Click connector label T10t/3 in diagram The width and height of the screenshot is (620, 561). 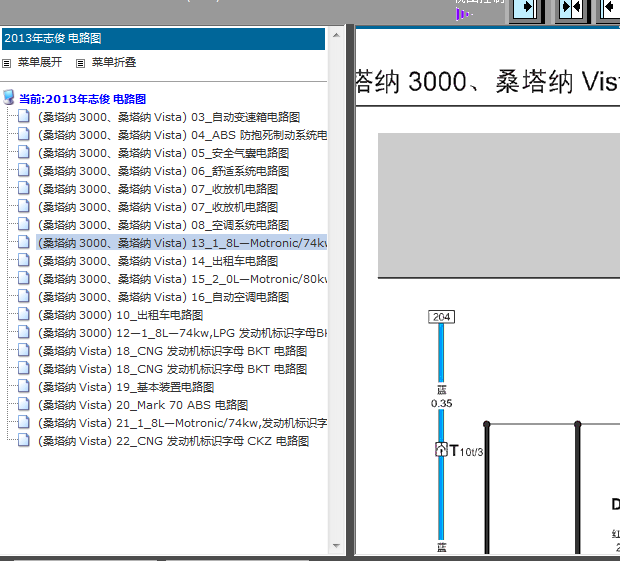[x=466, y=451]
